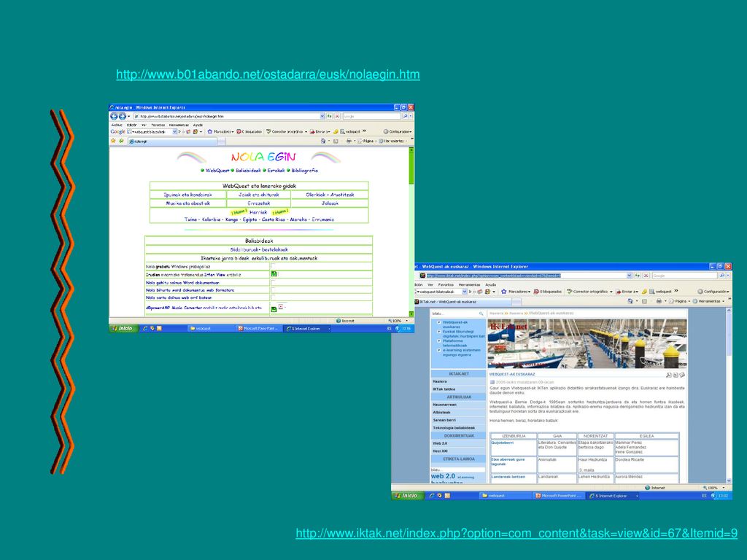Click 5 Internet Explorer taskbar button, WebQuest-ak window
The width and height of the screenshot is (747, 560).
pyautogui.click(x=613, y=496)
